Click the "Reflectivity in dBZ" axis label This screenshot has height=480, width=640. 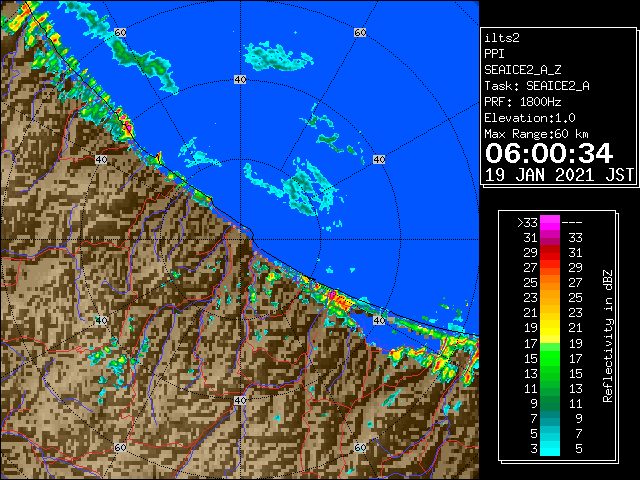point(608,336)
